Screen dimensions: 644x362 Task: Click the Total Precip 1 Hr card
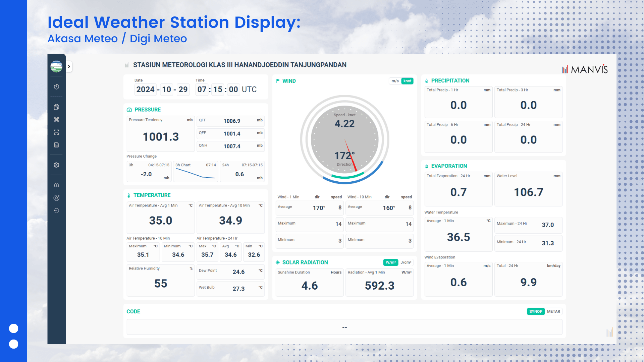[459, 102]
